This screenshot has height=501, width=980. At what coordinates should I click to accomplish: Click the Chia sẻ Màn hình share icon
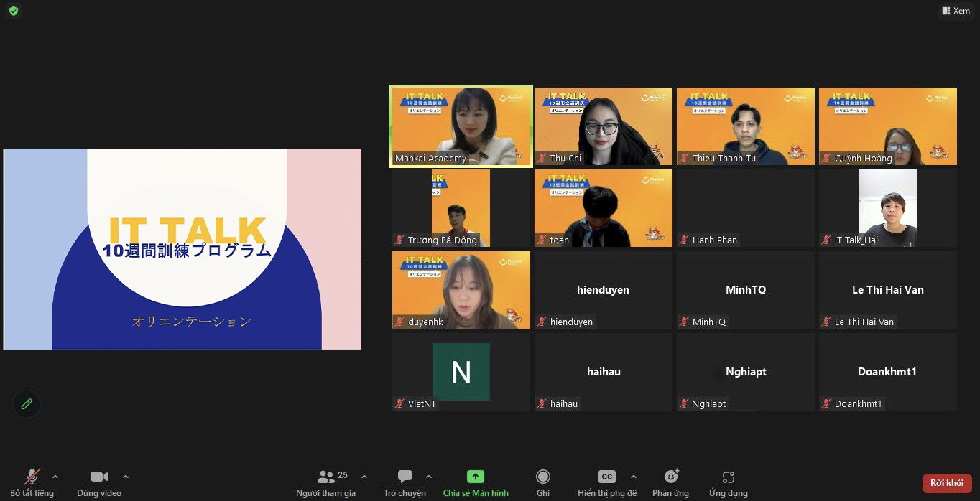pyautogui.click(x=475, y=477)
